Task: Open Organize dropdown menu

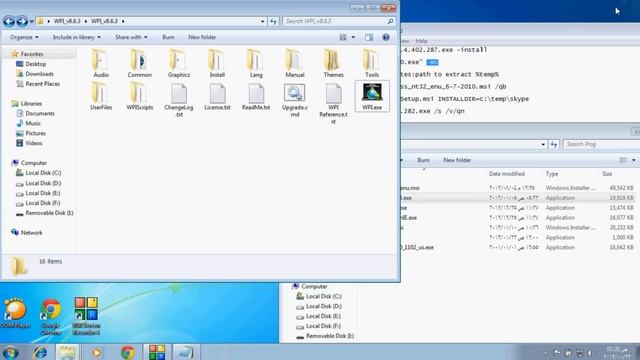Action: click(24, 37)
